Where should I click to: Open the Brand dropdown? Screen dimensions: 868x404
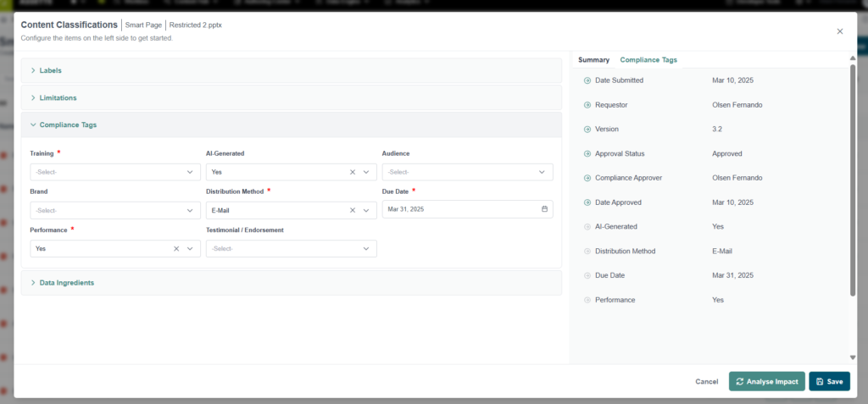[115, 210]
